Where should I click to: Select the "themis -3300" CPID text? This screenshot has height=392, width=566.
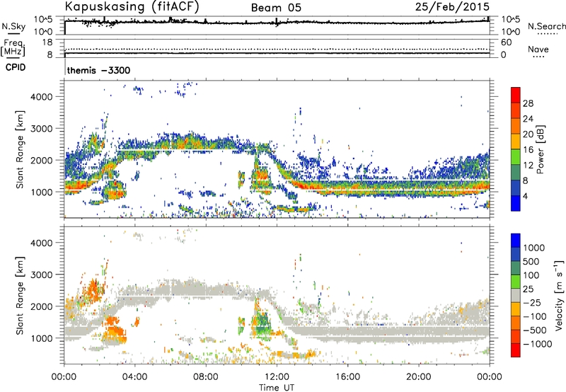(x=98, y=70)
